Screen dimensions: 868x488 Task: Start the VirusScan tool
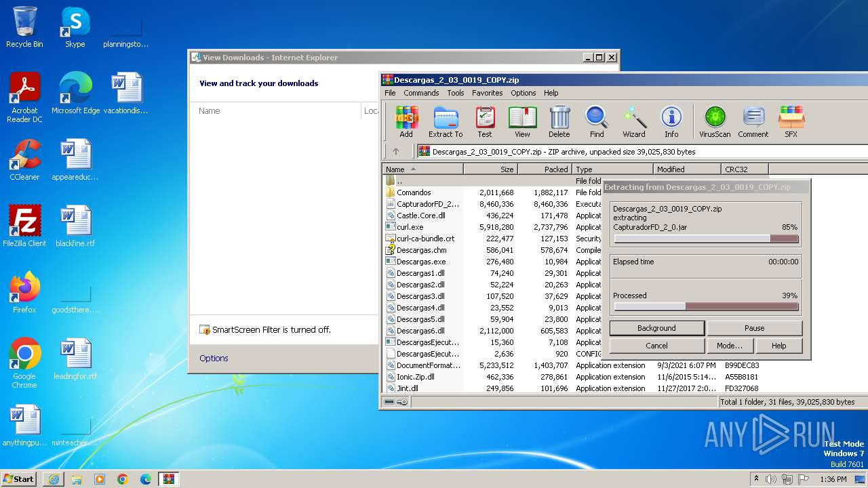(x=715, y=122)
